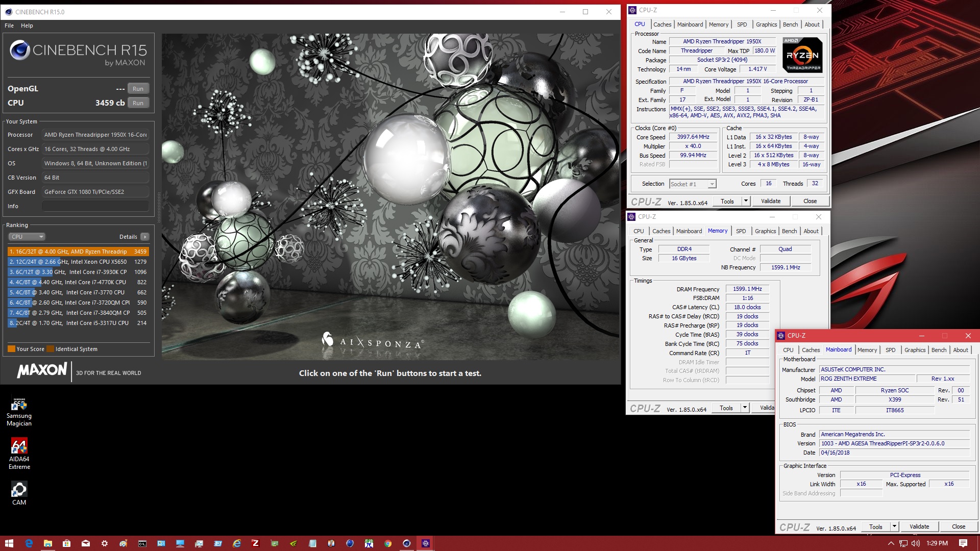Open Socket #1 selection dropdown
The height and width of the screenshot is (551, 980).
pyautogui.click(x=693, y=184)
